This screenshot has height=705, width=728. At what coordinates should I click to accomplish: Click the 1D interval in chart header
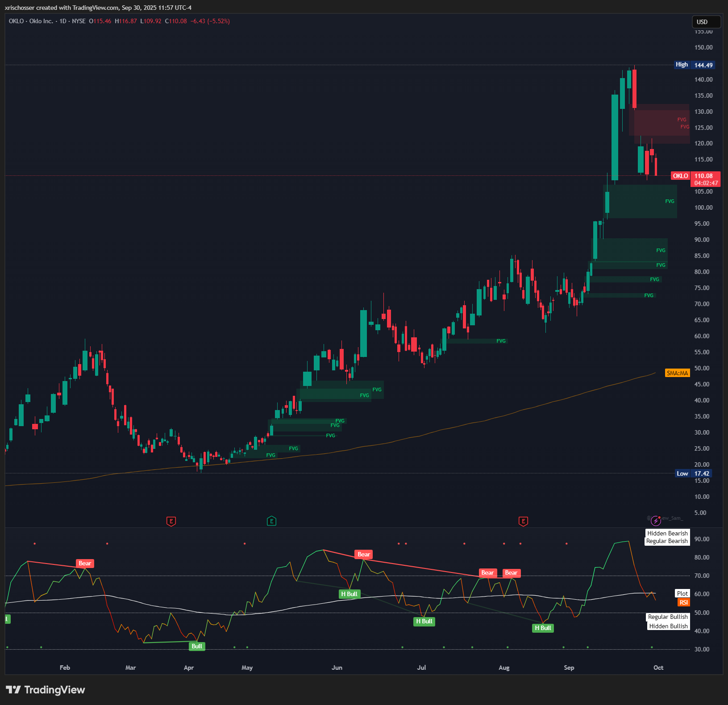click(x=63, y=21)
